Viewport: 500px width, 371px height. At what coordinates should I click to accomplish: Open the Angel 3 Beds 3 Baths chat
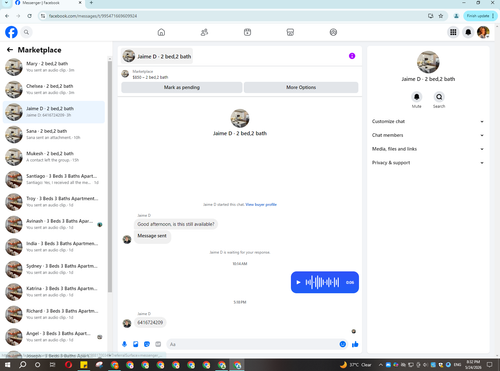54,337
